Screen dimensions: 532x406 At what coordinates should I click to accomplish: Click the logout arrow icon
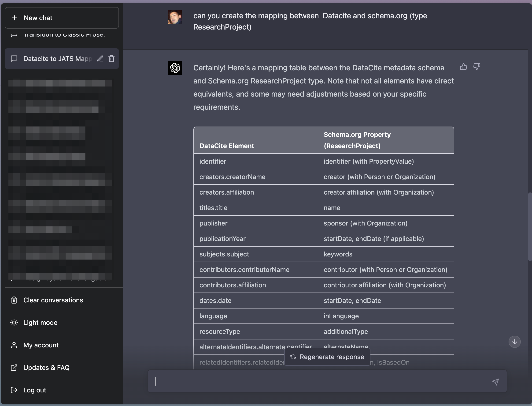(14, 390)
